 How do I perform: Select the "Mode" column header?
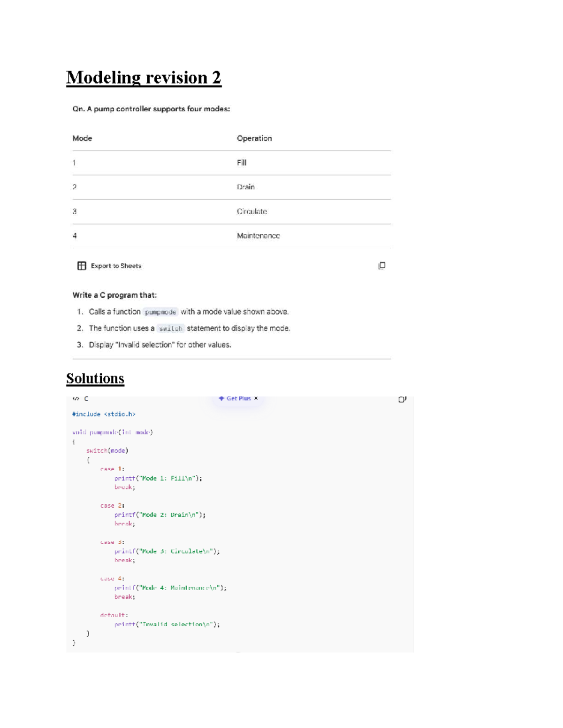(82, 138)
